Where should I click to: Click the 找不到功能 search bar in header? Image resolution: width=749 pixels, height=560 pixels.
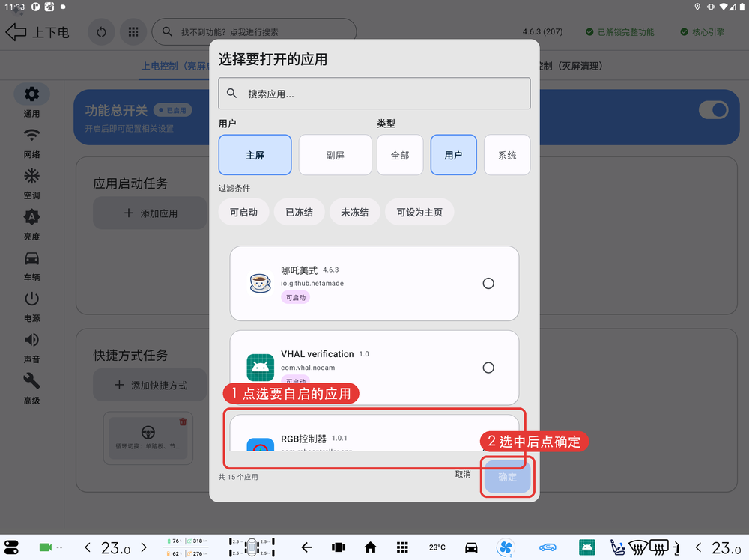254,32
